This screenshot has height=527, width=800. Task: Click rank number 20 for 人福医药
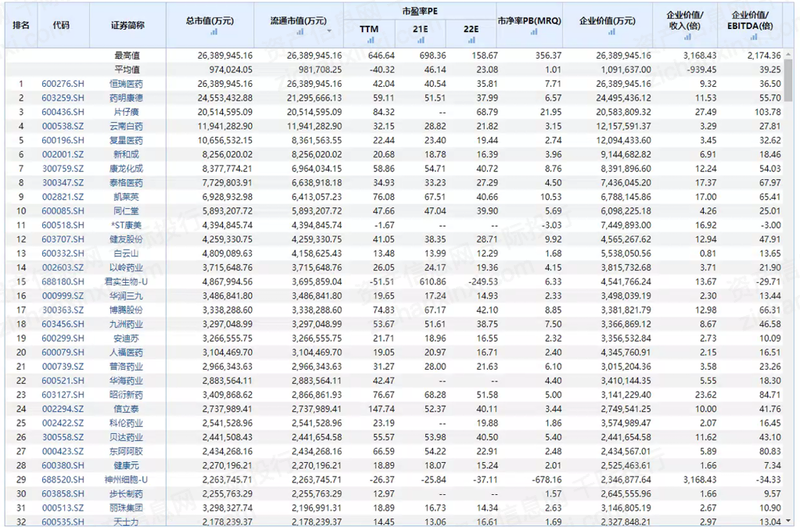(x=21, y=353)
